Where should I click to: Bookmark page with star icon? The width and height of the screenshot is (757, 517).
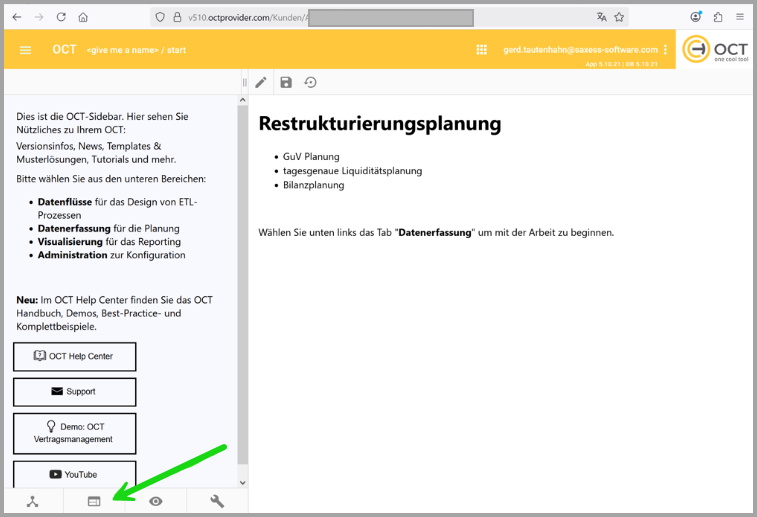[x=619, y=17]
